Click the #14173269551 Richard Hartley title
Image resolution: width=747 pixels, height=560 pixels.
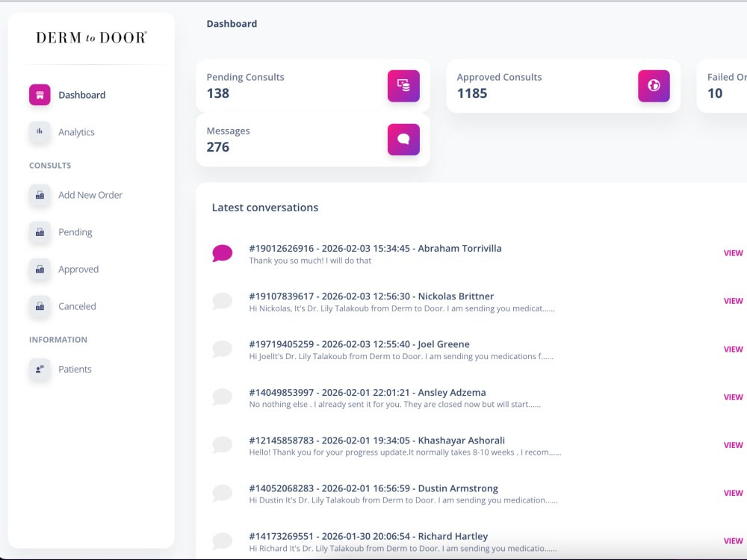(368, 536)
